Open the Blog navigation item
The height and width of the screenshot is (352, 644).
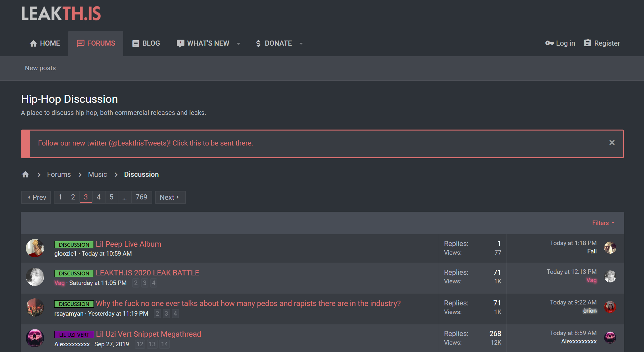[146, 43]
